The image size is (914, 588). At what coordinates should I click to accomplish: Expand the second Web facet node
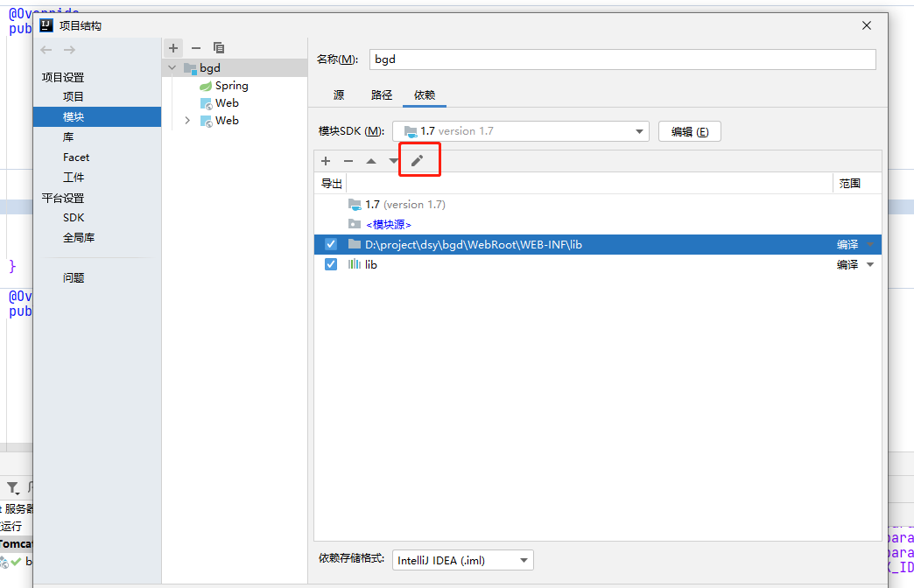coord(187,121)
